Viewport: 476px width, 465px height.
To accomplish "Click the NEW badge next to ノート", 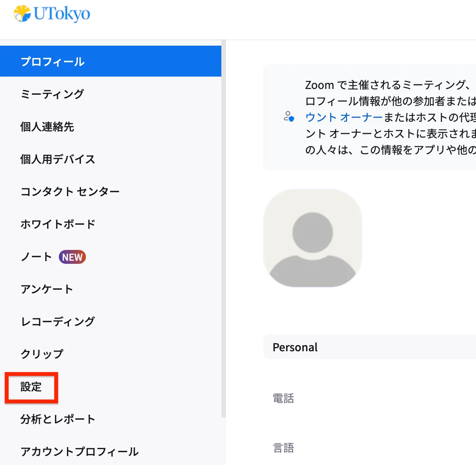I will (x=72, y=256).
